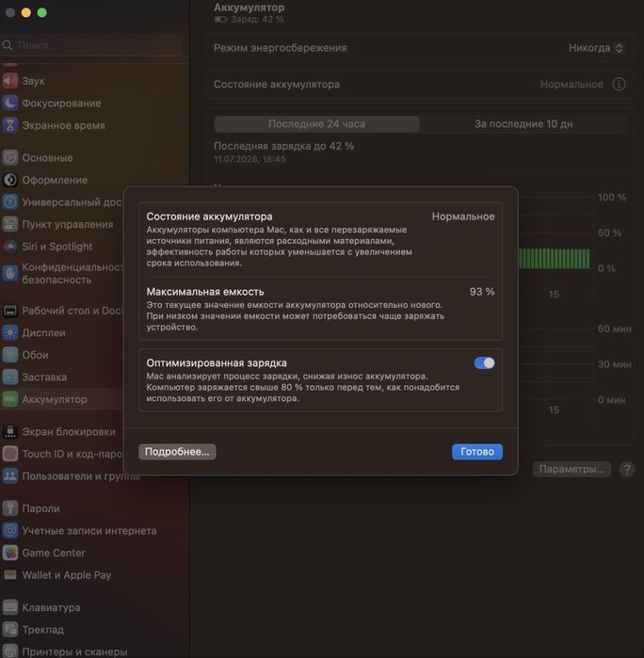
Task: Click the Нормальное status in the dialog
Action: [x=463, y=217]
